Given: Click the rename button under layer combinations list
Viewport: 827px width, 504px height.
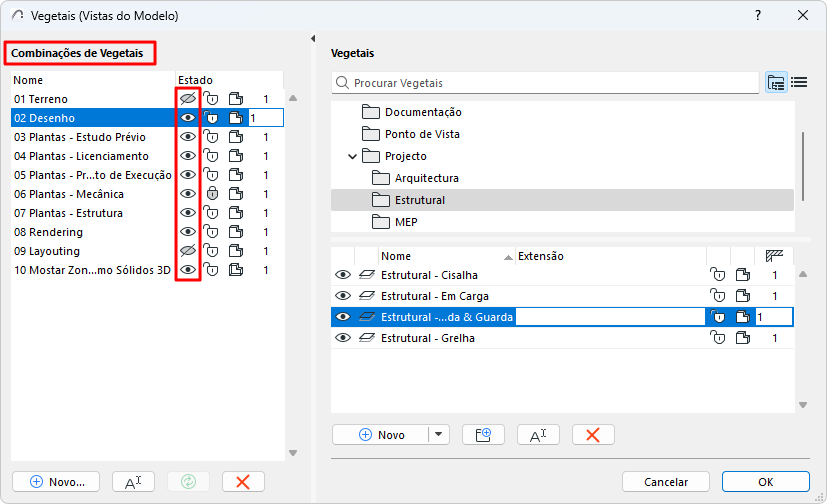Looking at the screenshot, I should tap(133, 481).
